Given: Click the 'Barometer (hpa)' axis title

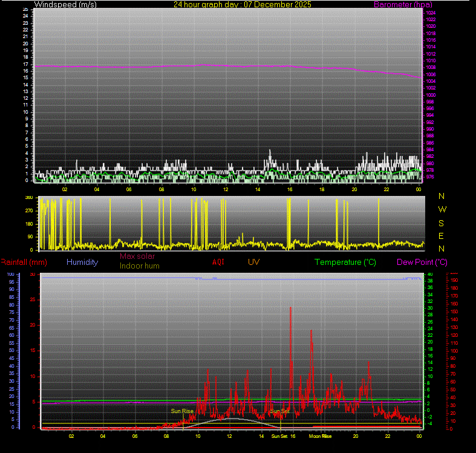Looking at the screenshot, I should pyautogui.click(x=403, y=4).
